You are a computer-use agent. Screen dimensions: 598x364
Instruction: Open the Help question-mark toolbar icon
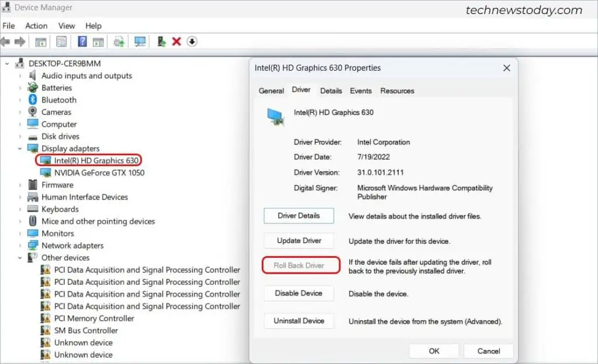click(82, 41)
